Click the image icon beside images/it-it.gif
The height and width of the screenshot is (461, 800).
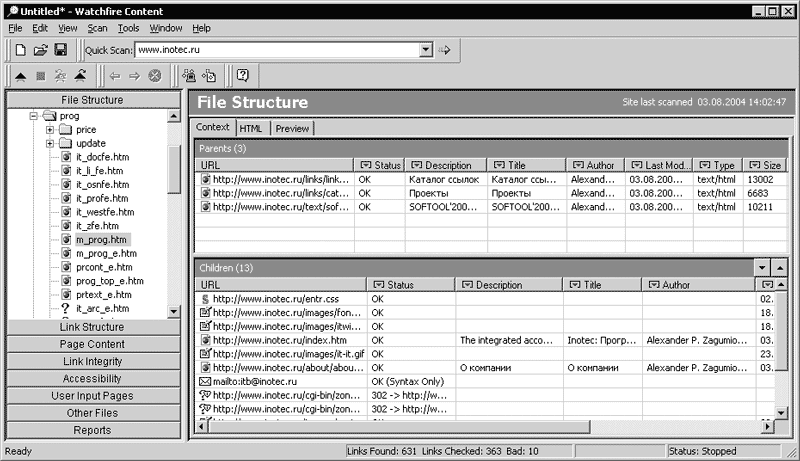[x=205, y=354]
